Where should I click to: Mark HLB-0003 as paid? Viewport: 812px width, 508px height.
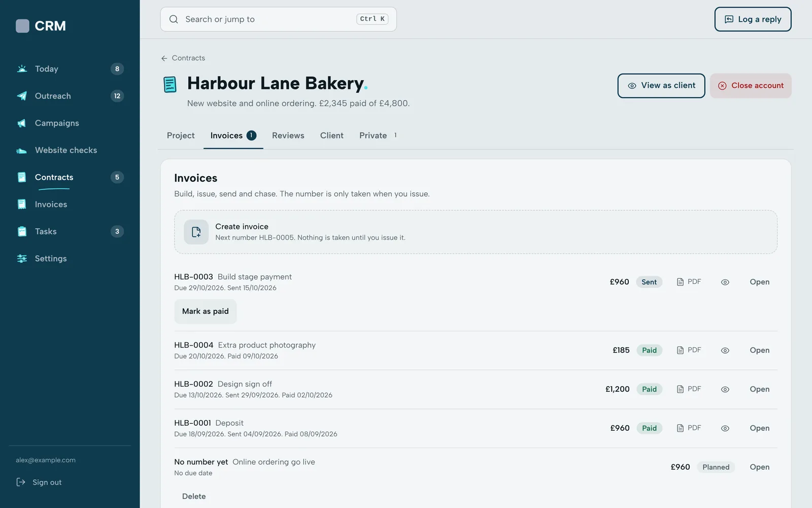pos(206,311)
